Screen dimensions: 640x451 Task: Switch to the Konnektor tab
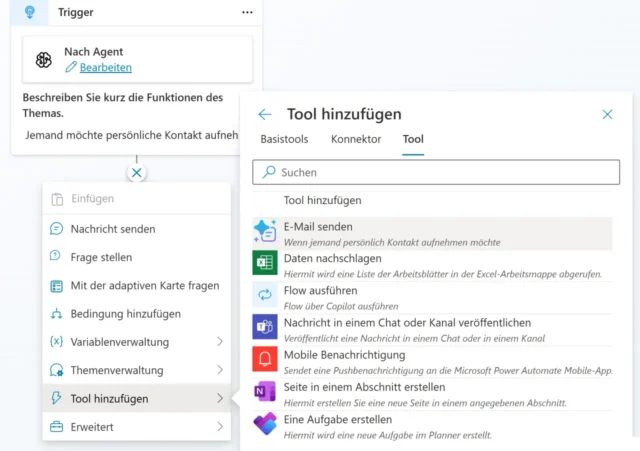(356, 139)
